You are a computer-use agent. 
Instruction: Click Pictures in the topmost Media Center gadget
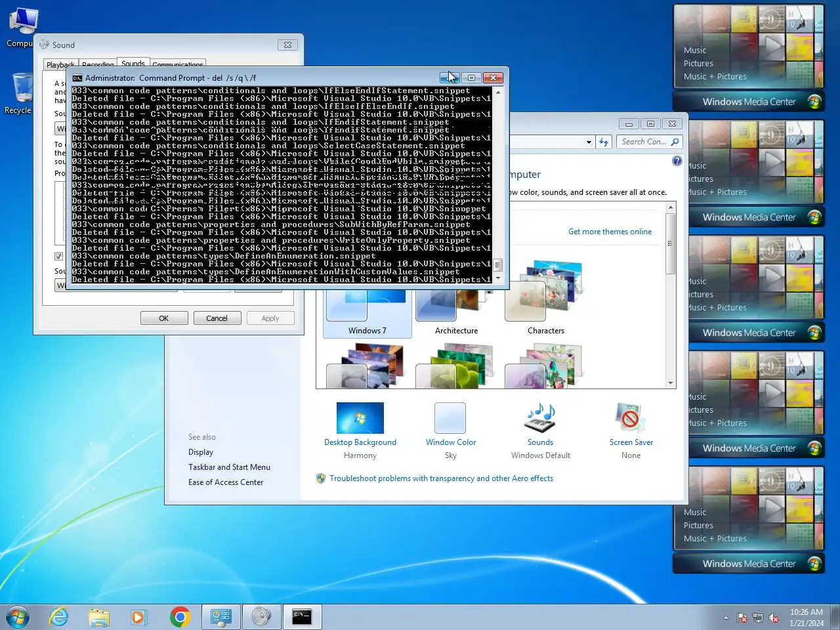point(698,64)
